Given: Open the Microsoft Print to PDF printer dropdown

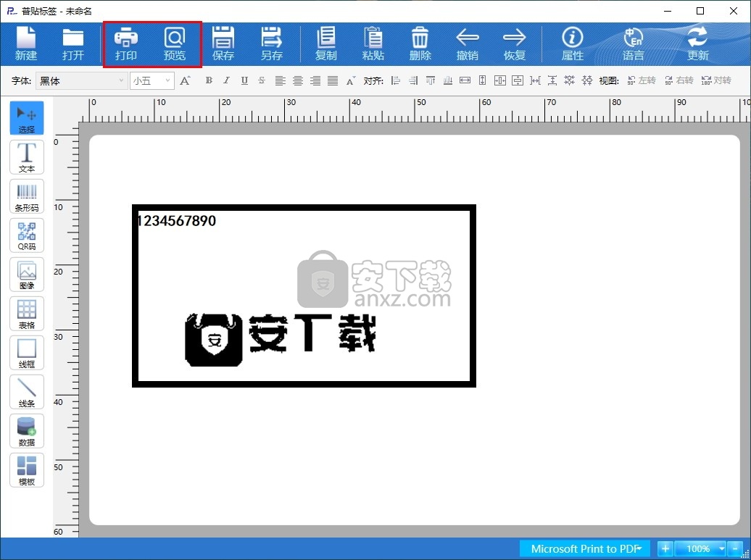Looking at the screenshot, I should pyautogui.click(x=584, y=548).
